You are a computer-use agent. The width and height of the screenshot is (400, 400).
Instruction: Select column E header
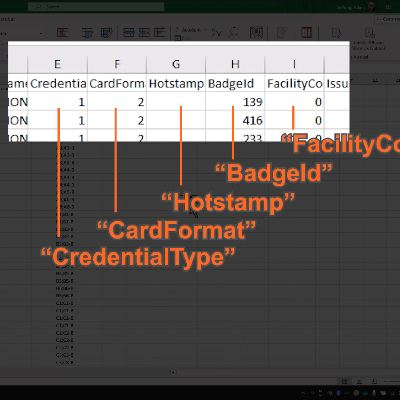57,64
